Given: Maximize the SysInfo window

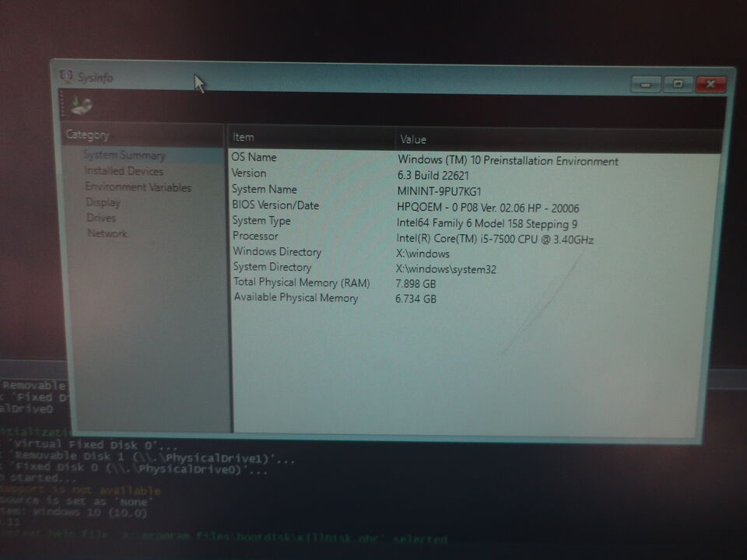Looking at the screenshot, I should point(678,83).
